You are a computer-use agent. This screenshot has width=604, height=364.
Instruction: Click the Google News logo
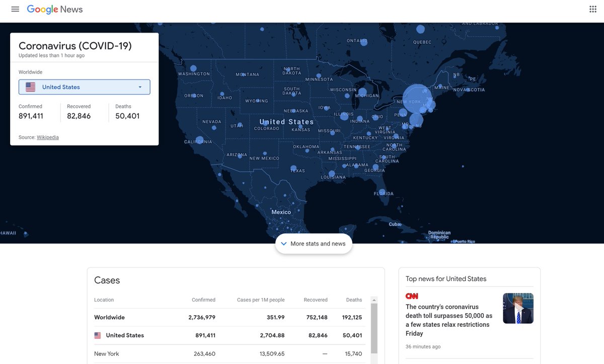[x=55, y=9]
